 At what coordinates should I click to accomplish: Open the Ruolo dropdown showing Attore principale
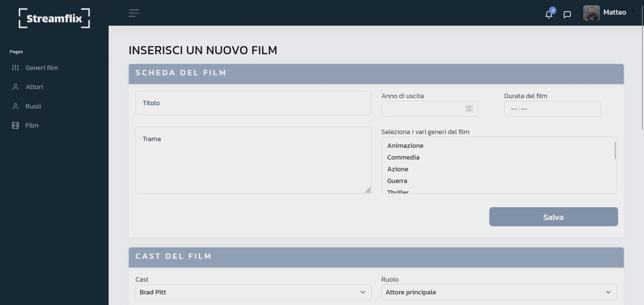(x=499, y=292)
